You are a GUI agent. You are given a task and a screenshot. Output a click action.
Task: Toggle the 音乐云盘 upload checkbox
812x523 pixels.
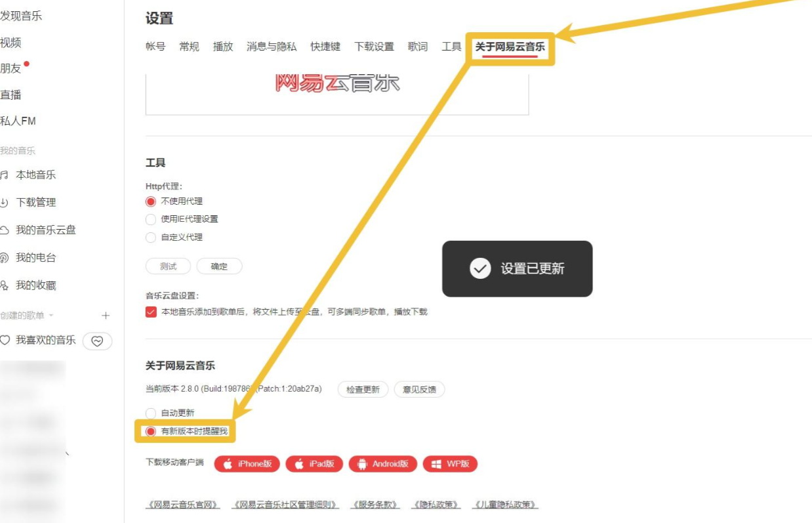(151, 312)
